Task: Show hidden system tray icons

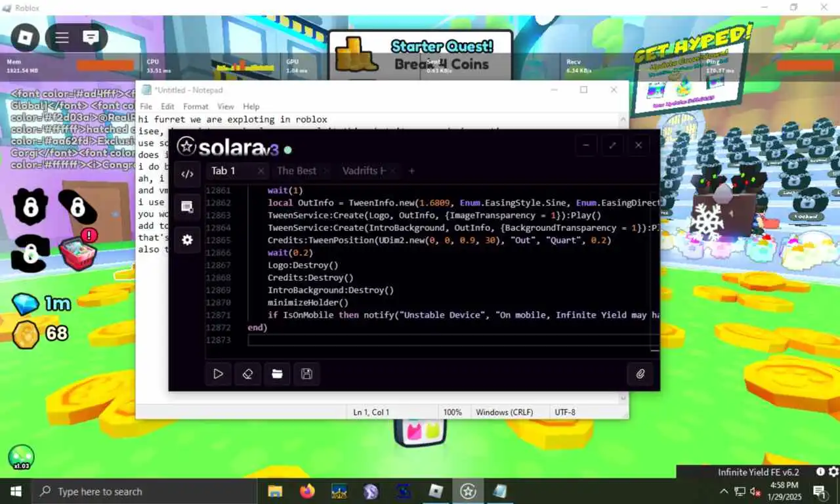Action: pos(724,492)
